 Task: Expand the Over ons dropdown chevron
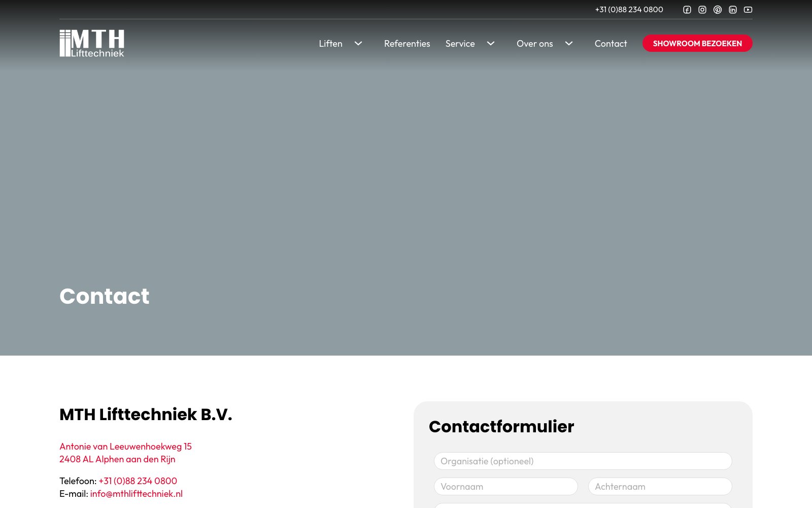[569, 44]
